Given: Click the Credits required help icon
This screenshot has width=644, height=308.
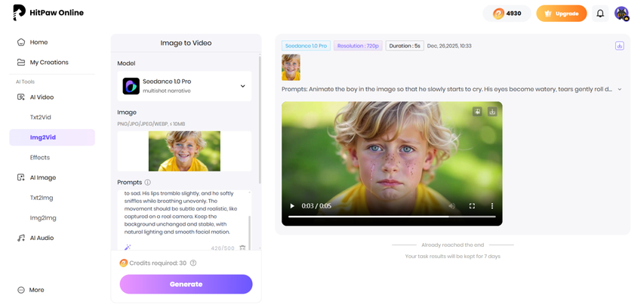Looking at the screenshot, I should [193, 263].
